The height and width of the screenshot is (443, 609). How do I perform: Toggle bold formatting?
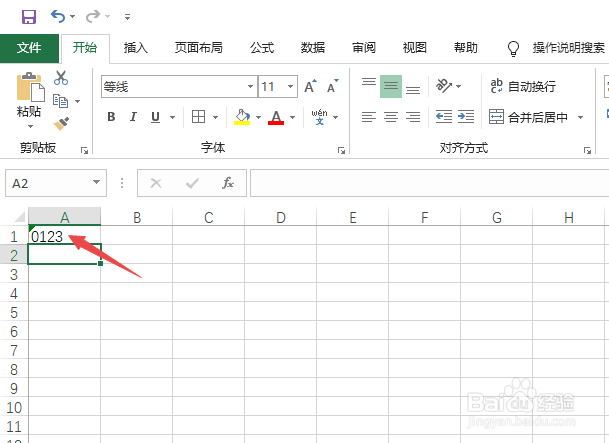coord(111,116)
